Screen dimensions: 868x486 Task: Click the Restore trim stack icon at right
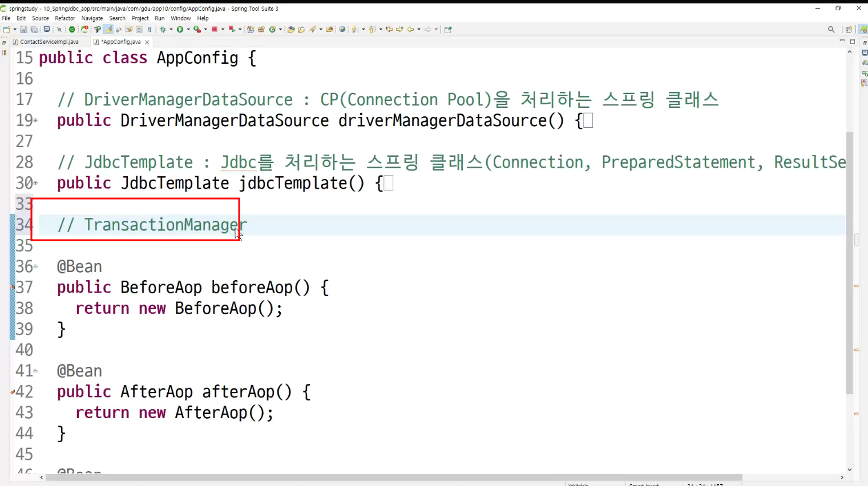[x=865, y=43]
